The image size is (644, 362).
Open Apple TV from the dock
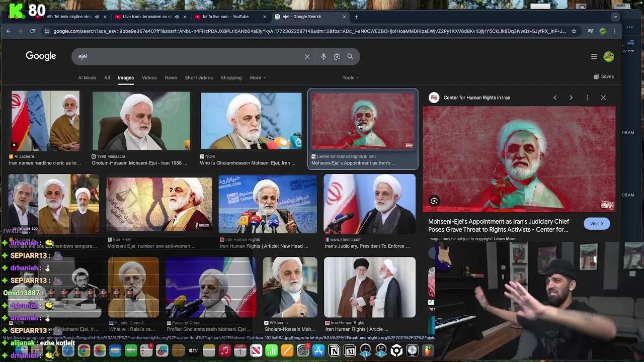193,350
